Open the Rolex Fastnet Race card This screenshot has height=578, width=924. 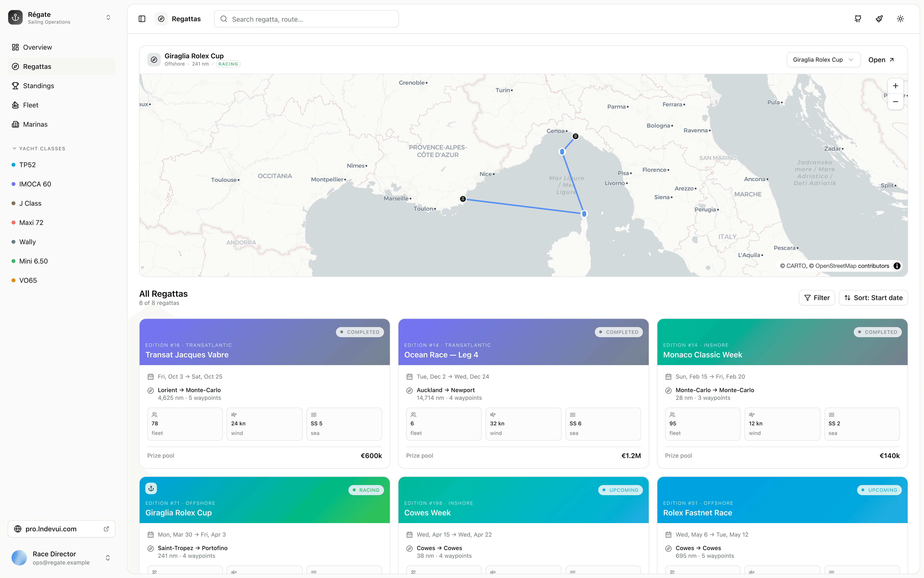782,525
